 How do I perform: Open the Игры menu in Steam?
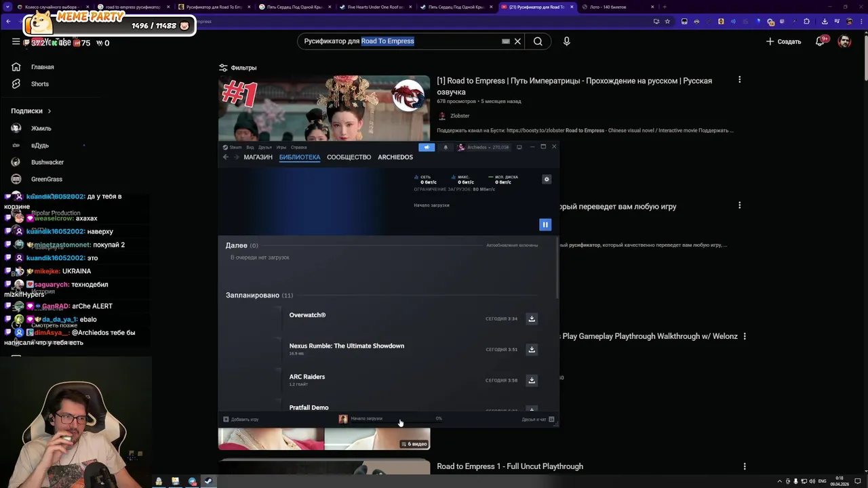pyautogui.click(x=281, y=147)
